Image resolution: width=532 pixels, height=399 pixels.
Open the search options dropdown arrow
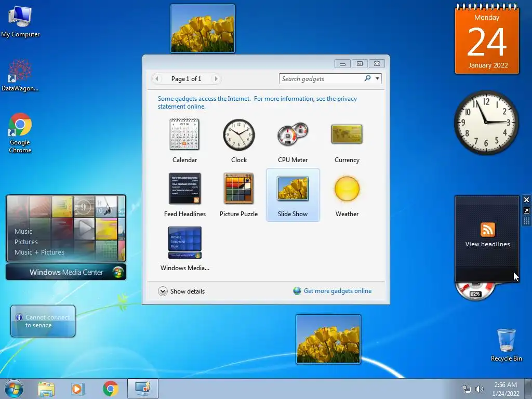[x=377, y=79]
